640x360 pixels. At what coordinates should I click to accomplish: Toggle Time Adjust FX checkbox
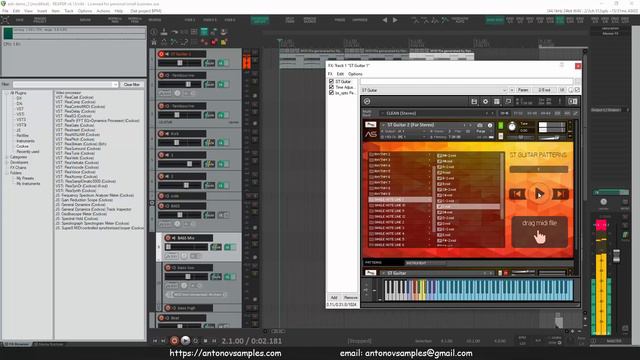pos(331,87)
